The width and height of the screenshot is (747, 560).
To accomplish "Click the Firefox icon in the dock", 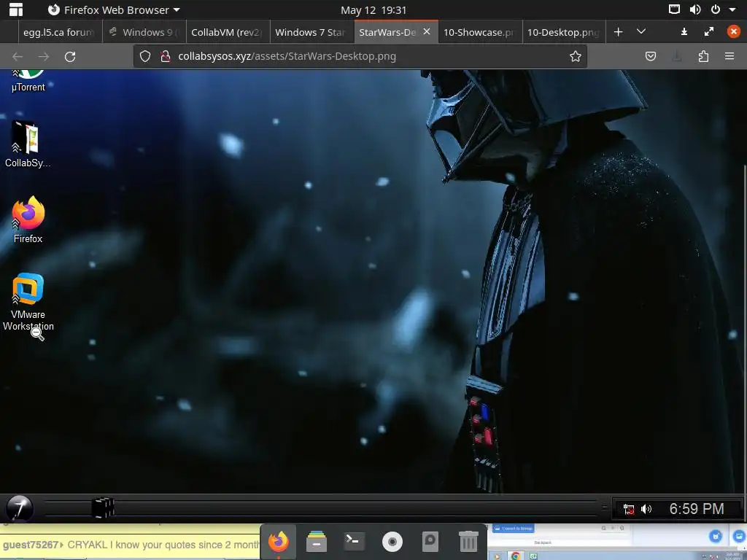I will tap(278, 542).
